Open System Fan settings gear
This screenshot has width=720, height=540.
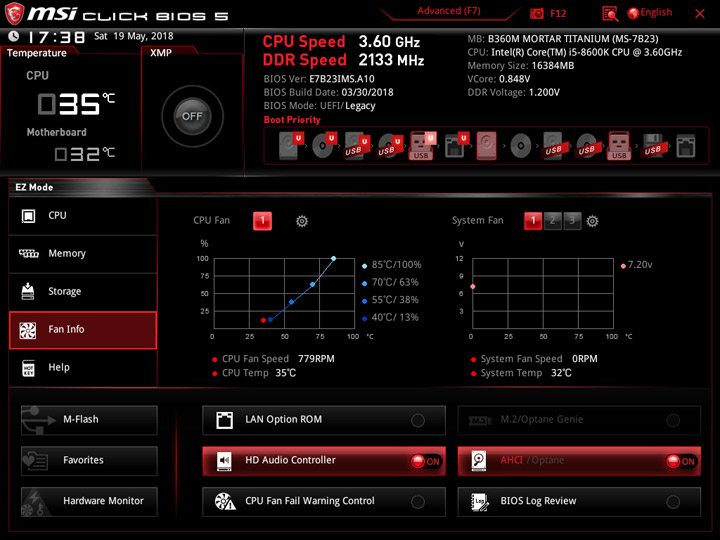click(592, 221)
